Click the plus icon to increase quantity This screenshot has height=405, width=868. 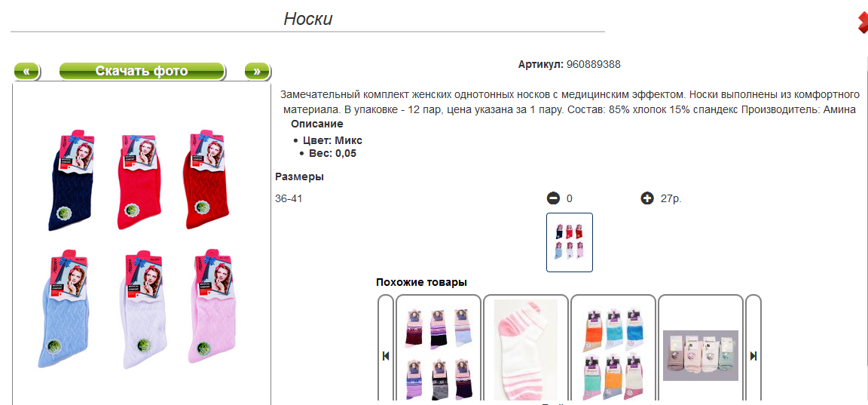[647, 198]
